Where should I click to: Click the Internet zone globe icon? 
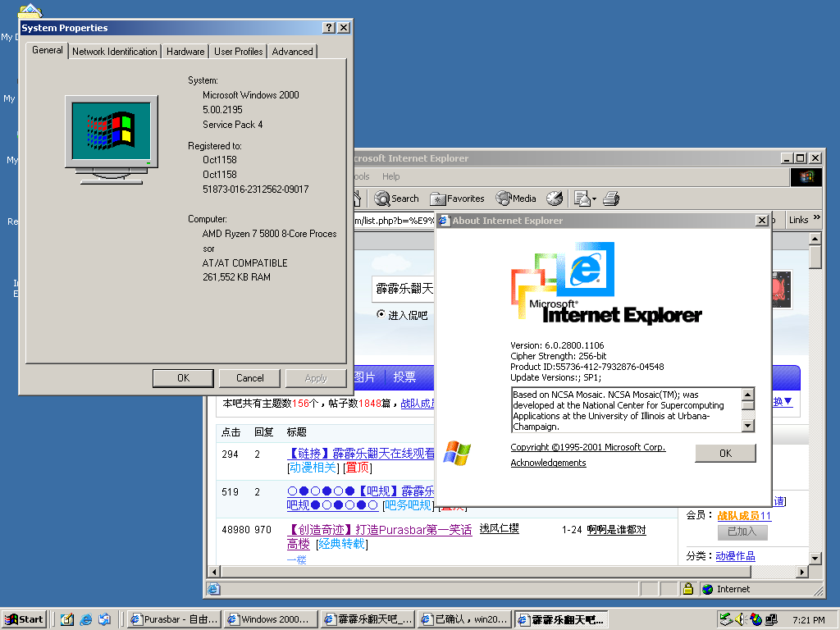click(x=708, y=589)
